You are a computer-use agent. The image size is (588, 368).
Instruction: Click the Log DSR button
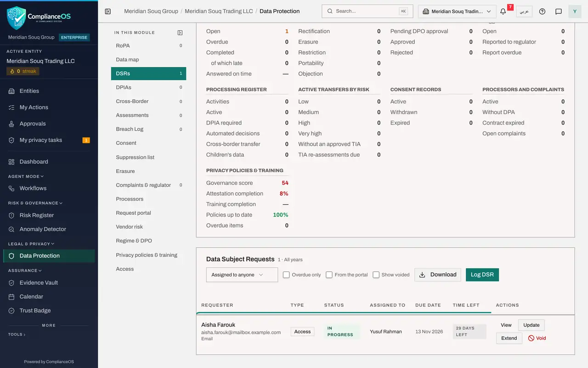point(482,275)
